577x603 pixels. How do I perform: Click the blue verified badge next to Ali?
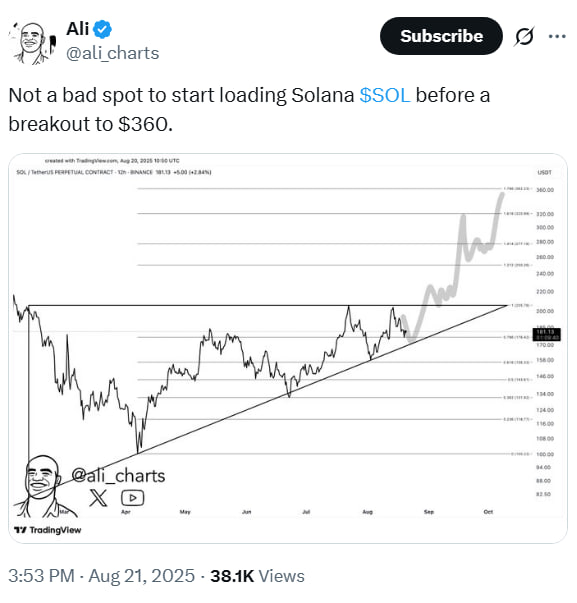103,30
